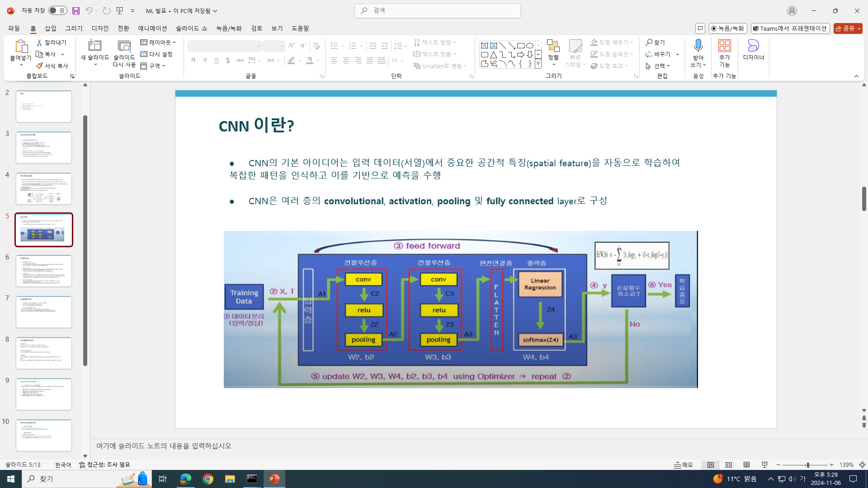868x488 pixels.
Task: Toggle the AutoSave (자동 저장) switch
Action: (58, 10)
